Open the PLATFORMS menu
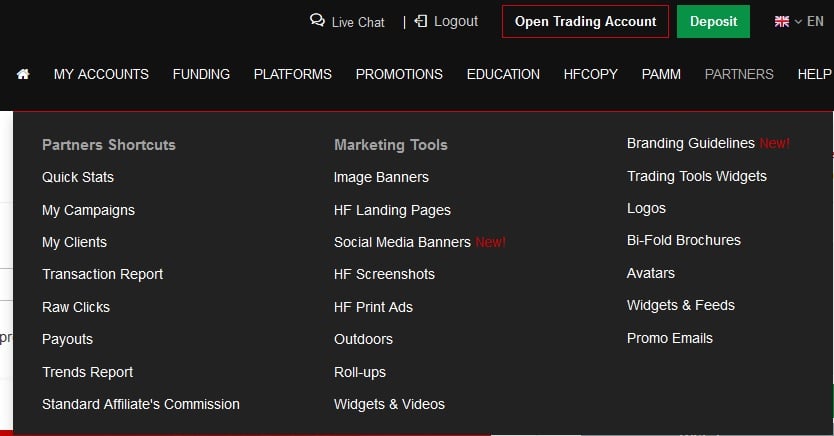The width and height of the screenshot is (834, 436). [x=293, y=74]
